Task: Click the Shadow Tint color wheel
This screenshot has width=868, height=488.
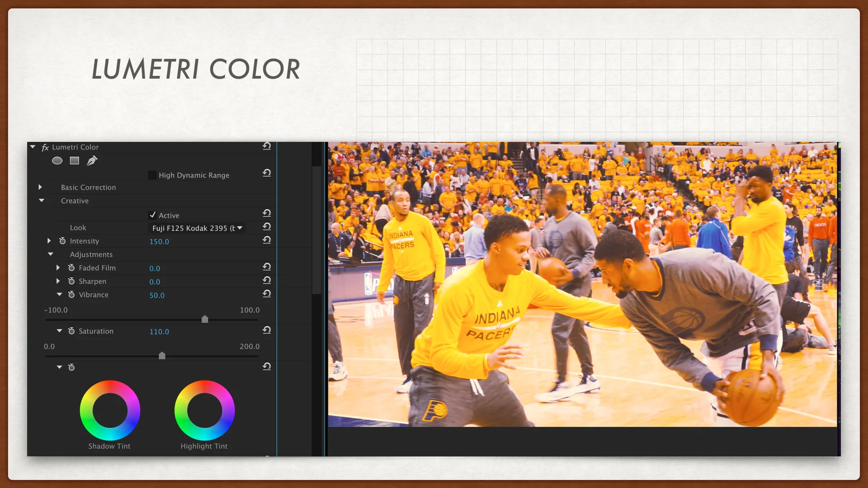Action: [x=110, y=410]
